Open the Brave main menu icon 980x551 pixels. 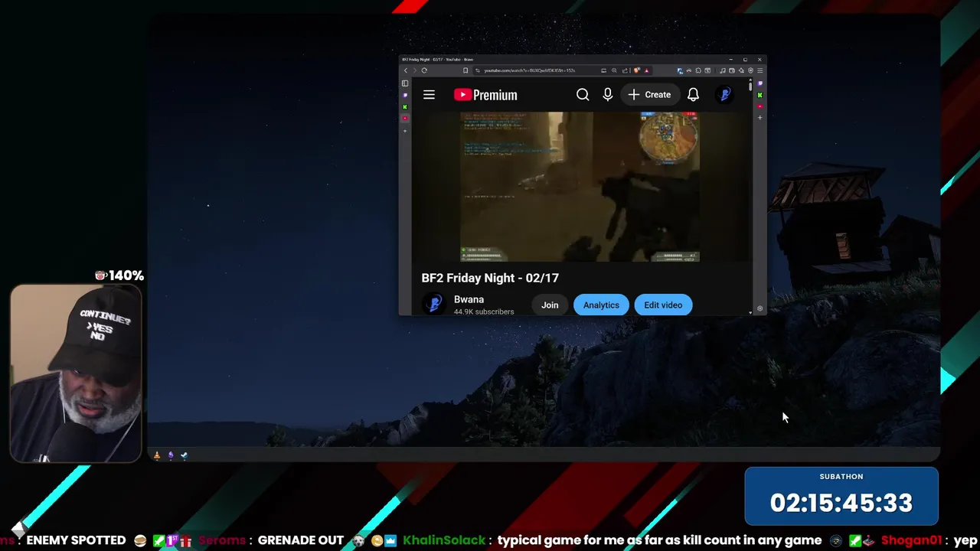pyautogui.click(x=759, y=70)
